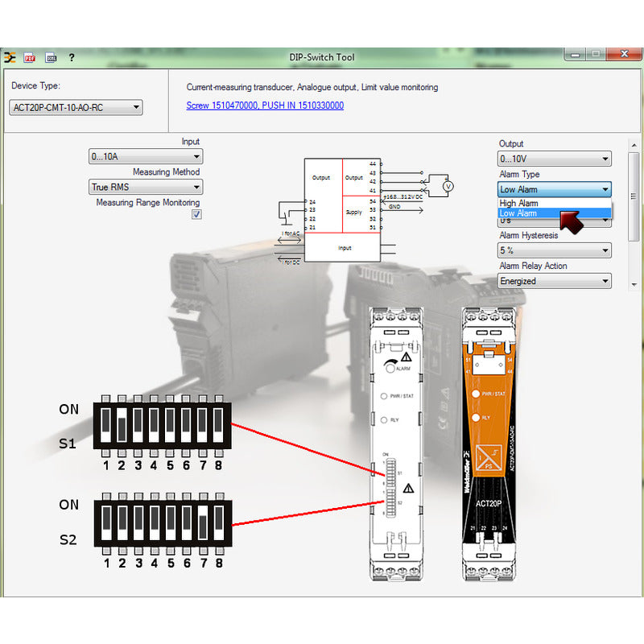Open help with the question mark icon

tap(72, 57)
